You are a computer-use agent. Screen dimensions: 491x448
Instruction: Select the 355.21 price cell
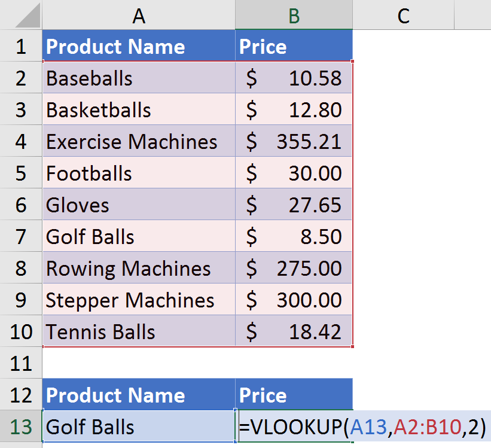pos(294,142)
